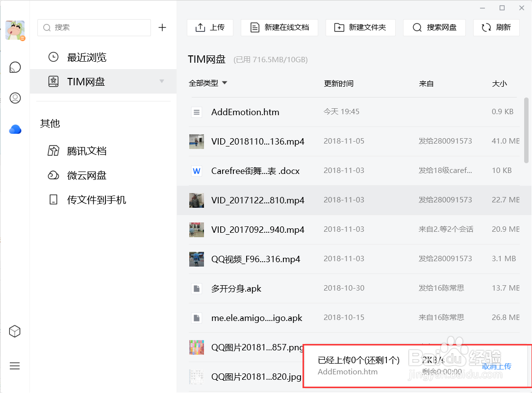Click 已用 716.5MB/10GB storage usage text

(x=270, y=60)
